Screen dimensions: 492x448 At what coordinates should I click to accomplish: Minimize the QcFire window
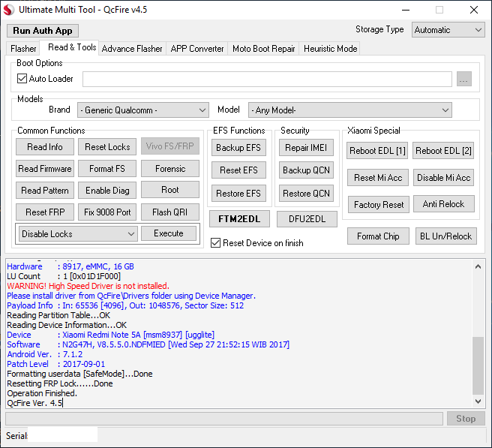click(406, 10)
